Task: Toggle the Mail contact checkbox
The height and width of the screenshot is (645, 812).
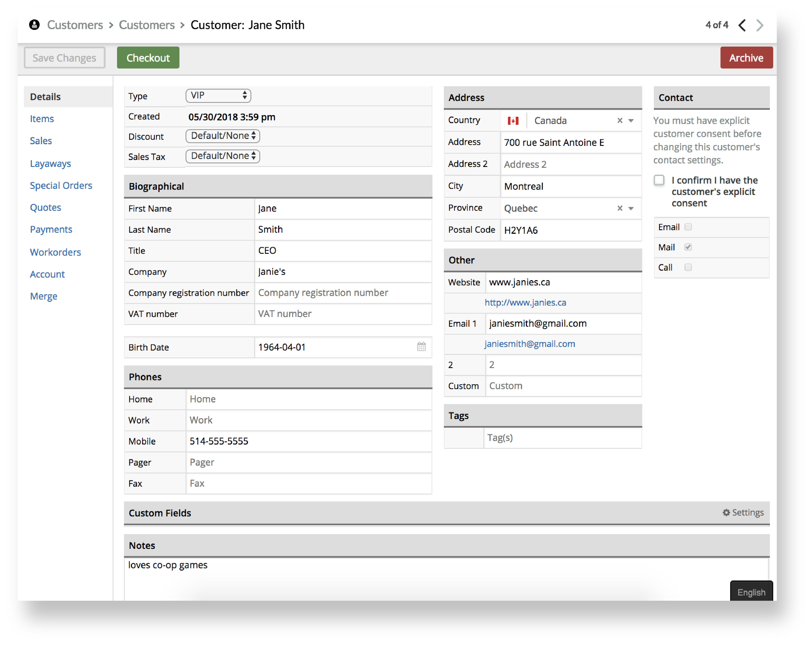Action: pyautogui.click(x=688, y=247)
